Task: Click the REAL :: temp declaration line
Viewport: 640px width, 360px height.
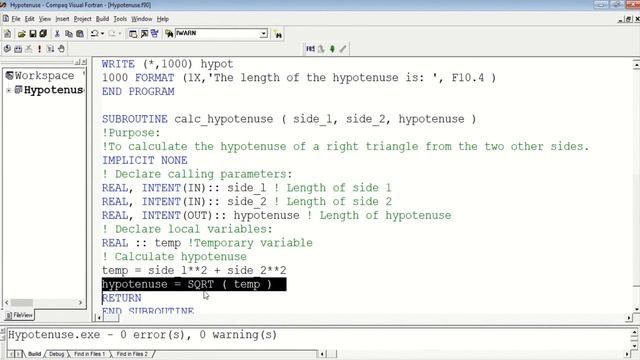Action: 207,243
